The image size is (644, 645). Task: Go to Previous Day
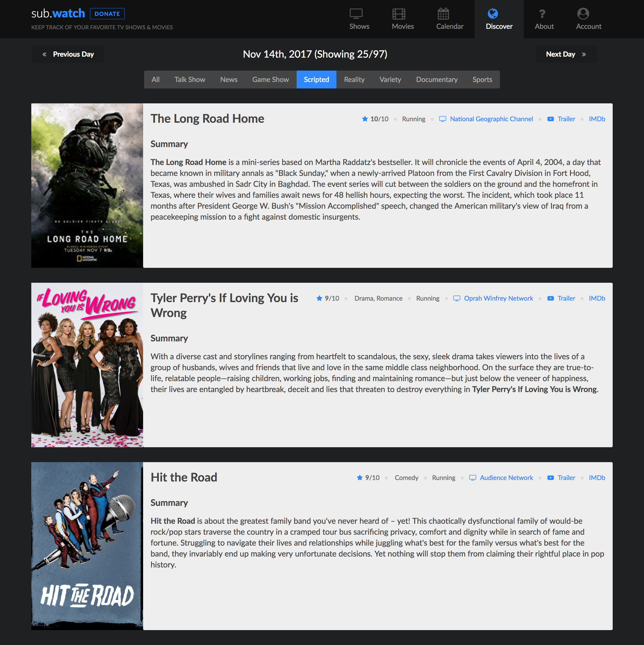(68, 54)
